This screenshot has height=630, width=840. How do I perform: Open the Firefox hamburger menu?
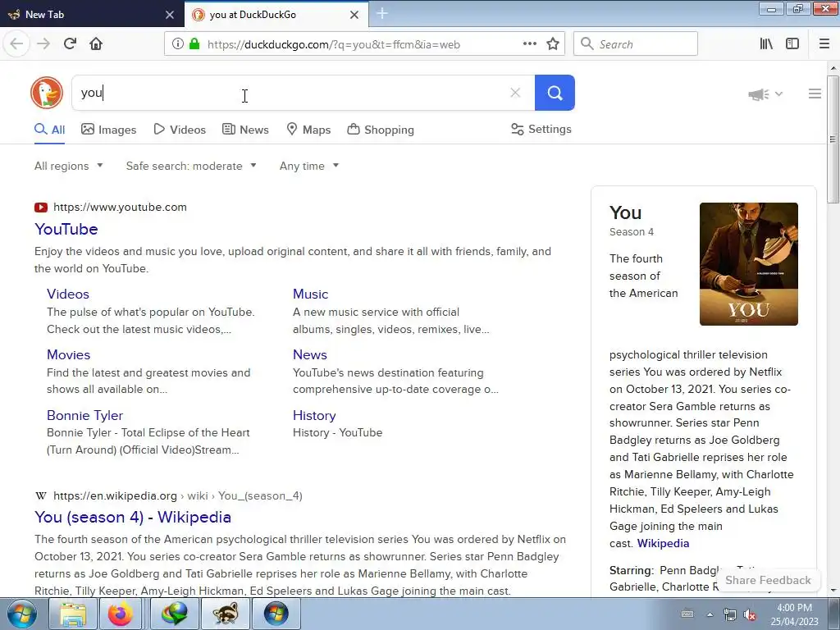[824, 44]
